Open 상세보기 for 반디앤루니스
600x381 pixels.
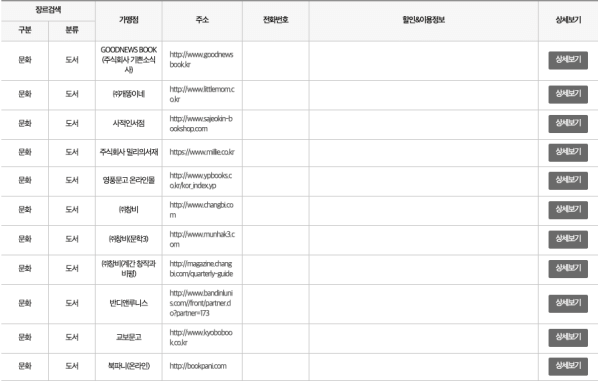(568, 303)
